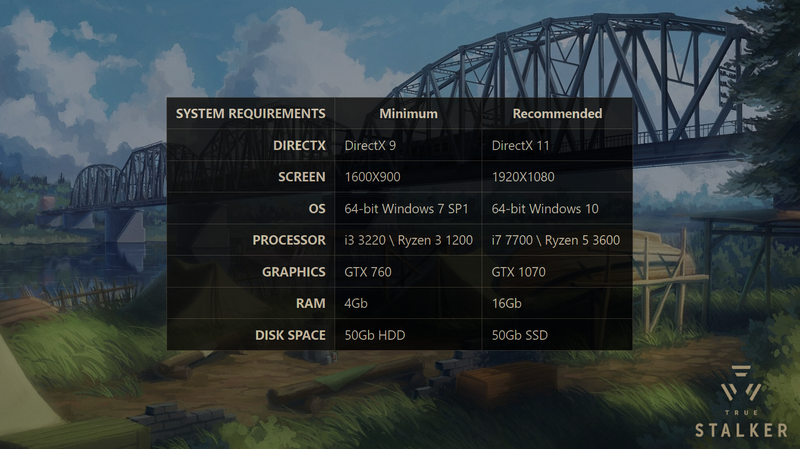Click the 64-bit Windows 10 cell
Viewport: 800px width, 449px height.
(x=544, y=208)
